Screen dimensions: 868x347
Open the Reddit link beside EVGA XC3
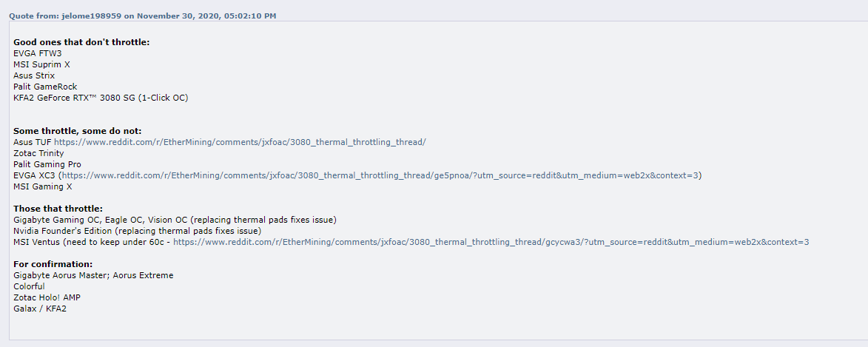380,175
